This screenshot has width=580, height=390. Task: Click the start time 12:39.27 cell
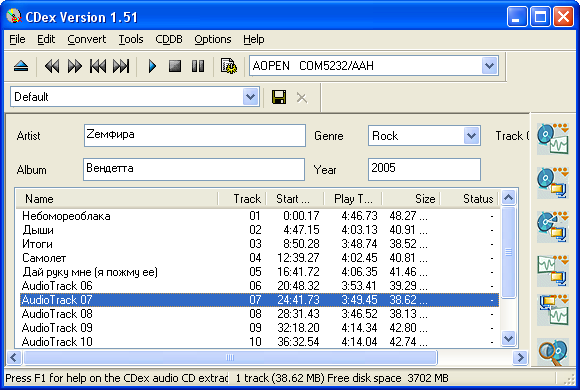click(298, 258)
